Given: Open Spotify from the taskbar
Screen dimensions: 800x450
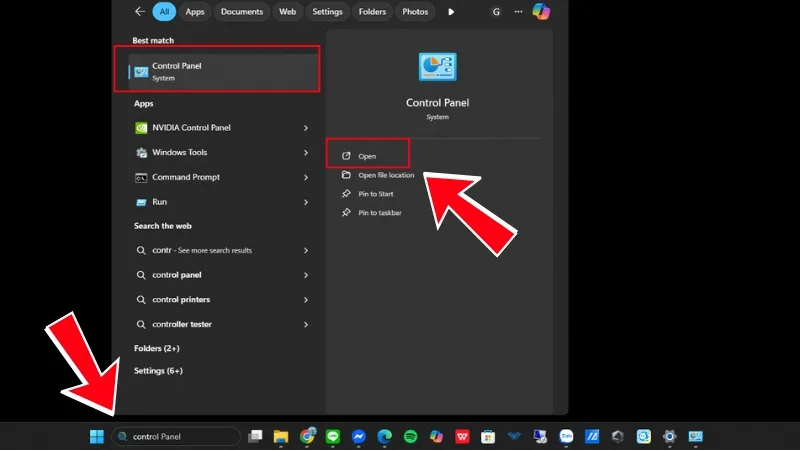Looking at the screenshot, I should (x=410, y=436).
